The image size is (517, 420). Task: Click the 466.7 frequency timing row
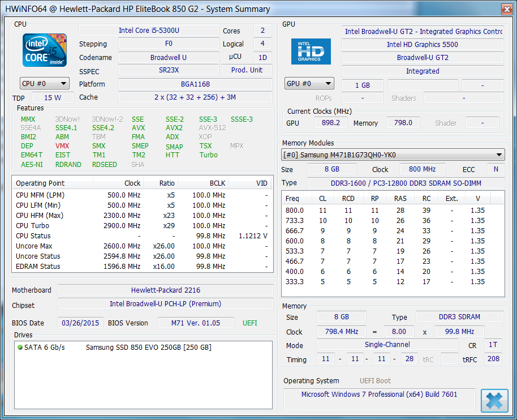(393, 262)
